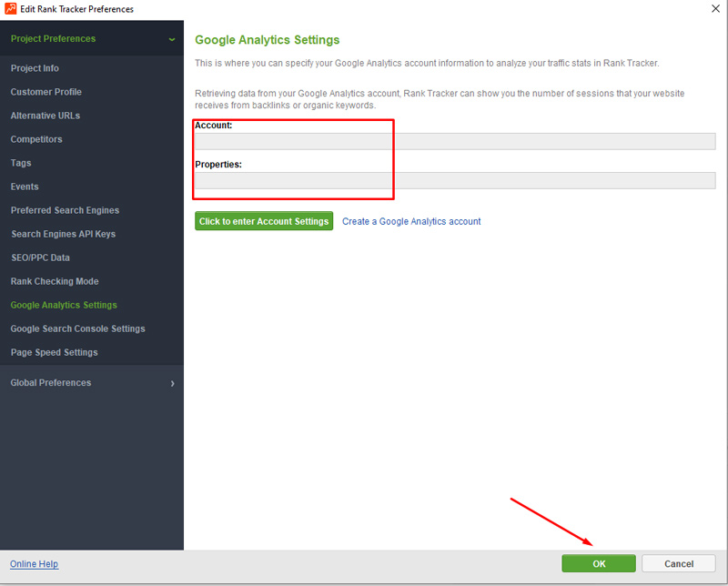Select Alternative URLs in sidebar
The image size is (728, 586).
[45, 116]
